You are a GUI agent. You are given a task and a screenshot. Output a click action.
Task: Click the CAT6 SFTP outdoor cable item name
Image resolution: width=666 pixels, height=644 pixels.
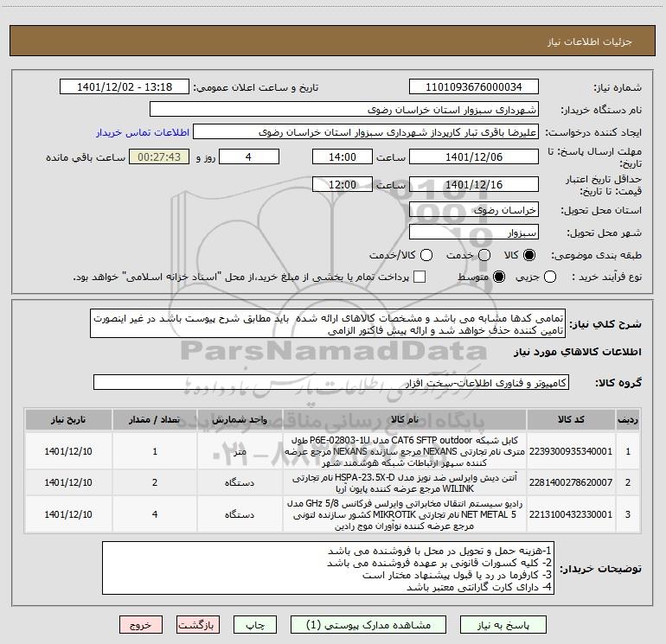click(x=405, y=451)
